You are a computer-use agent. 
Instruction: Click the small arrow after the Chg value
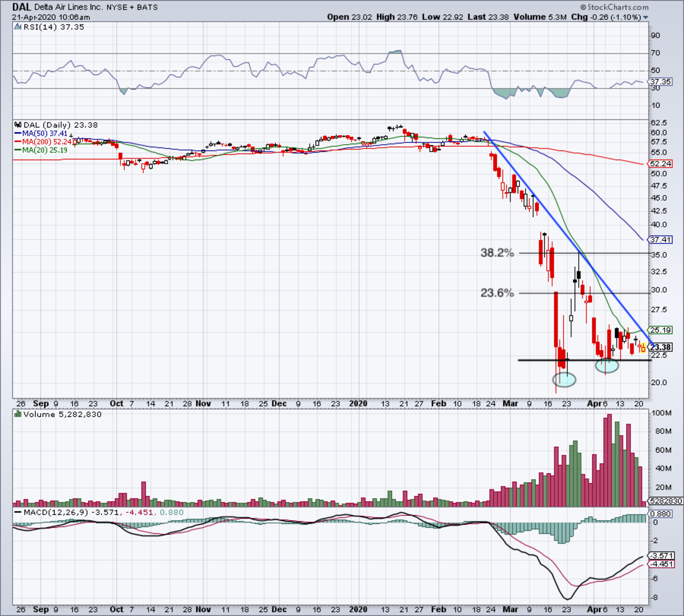[646, 18]
